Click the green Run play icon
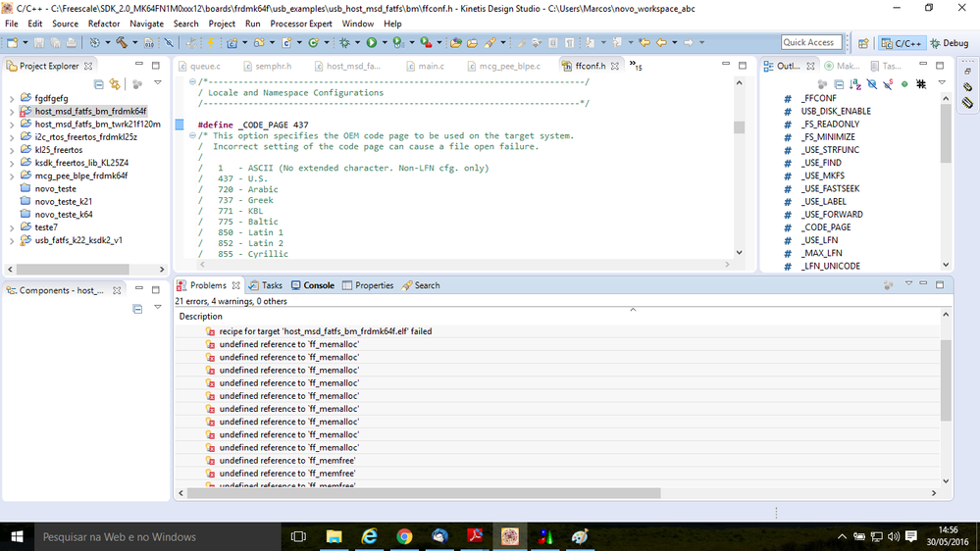The image size is (980, 551). click(371, 42)
